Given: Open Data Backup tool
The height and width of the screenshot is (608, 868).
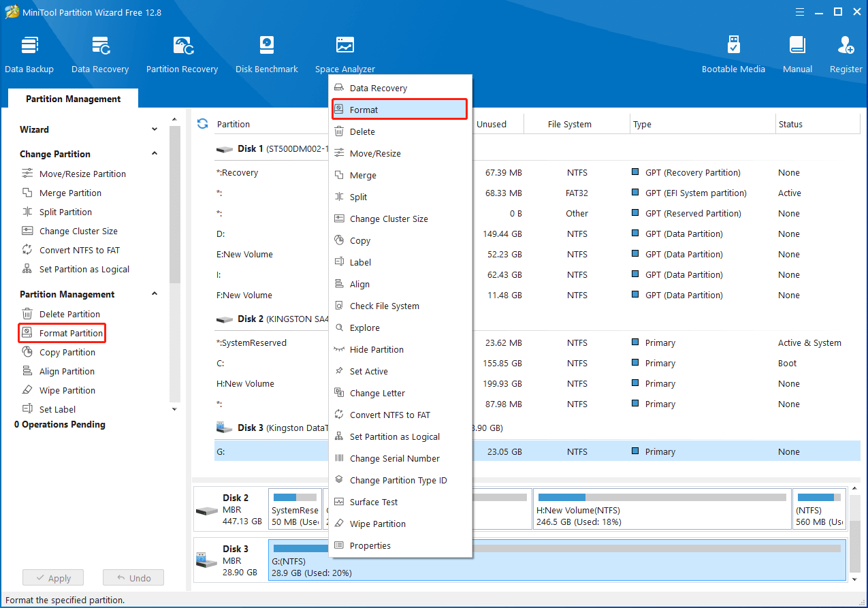Looking at the screenshot, I should pyautogui.click(x=29, y=54).
